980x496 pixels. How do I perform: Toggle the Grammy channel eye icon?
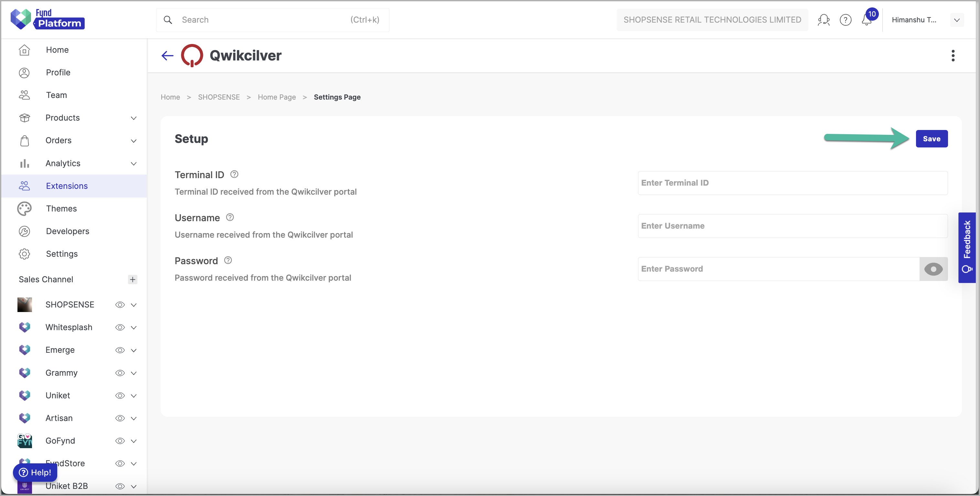coord(120,373)
